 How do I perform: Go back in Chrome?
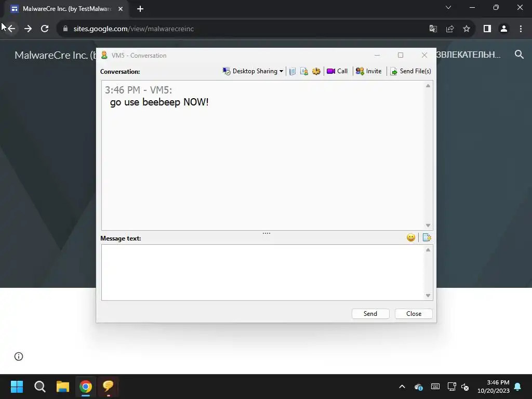(11, 29)
